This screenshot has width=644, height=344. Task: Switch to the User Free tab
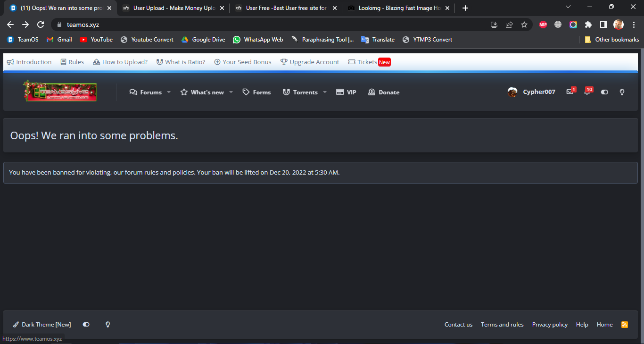(x=286, y=8)
